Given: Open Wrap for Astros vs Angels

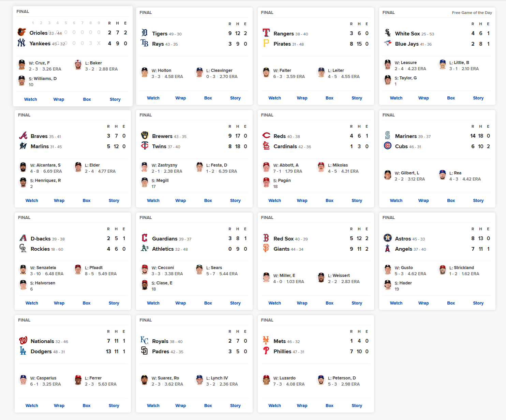Looking at the screenshot, I should point(423,303).
